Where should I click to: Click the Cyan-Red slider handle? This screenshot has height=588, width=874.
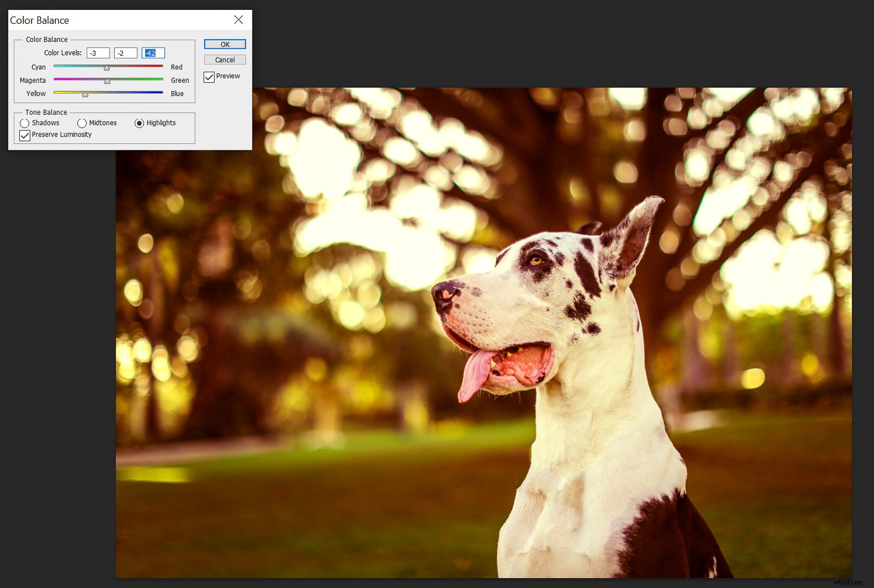coord(107,67)
